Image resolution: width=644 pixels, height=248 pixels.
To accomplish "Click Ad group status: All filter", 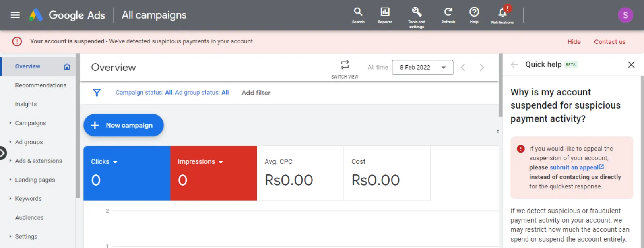I will tap(202, 93).
